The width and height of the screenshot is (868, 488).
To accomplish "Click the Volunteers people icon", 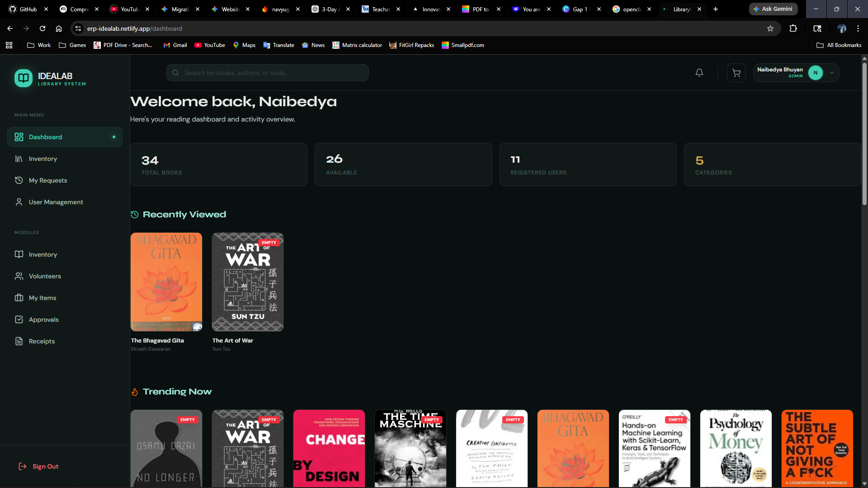I will (x=19, y=276).
